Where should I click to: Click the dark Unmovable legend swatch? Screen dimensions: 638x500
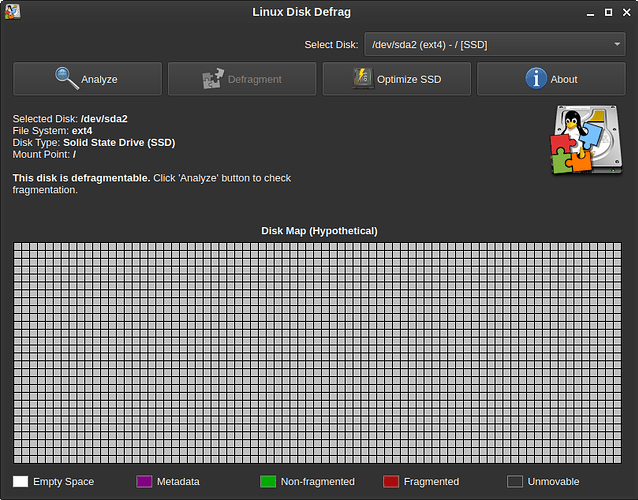click(x=514, y=482)
